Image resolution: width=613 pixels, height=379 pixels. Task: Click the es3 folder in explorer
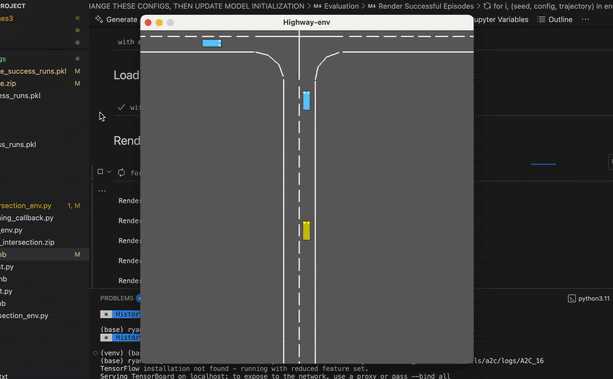click(x=7, y=18)
